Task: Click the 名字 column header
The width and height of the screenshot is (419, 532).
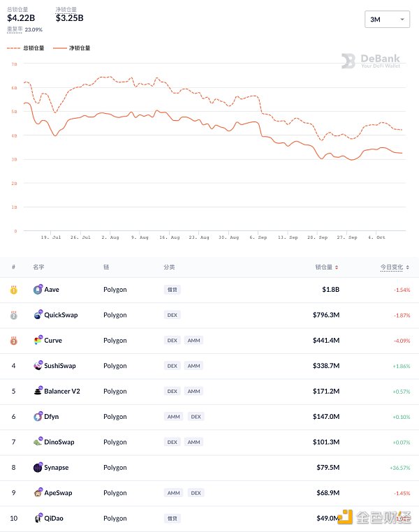Action: coord(38,267)
